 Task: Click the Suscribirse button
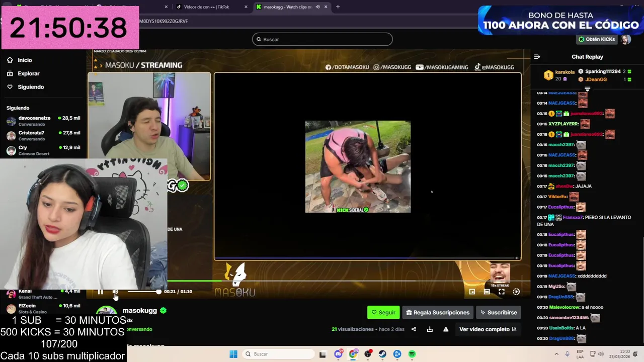(x=499, y=312)
